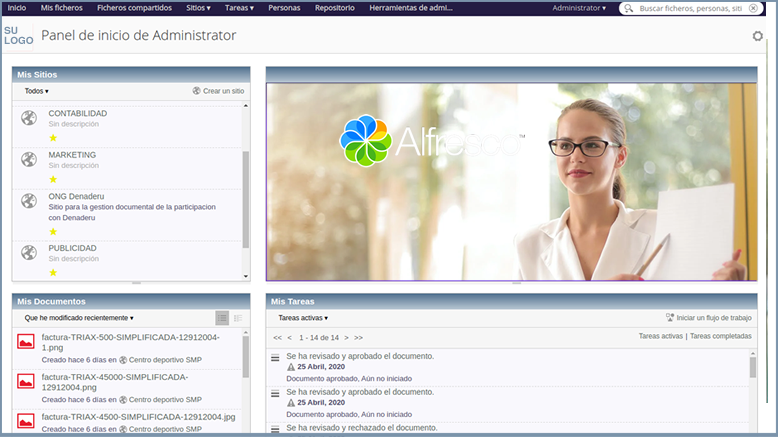Open the ONG Denaderu site link

(x=76, y=196)
